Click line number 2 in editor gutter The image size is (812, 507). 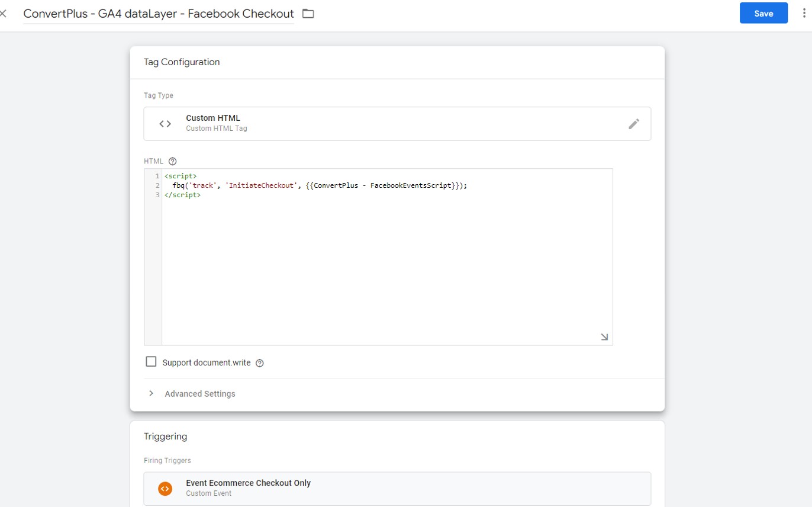point(157,185)
